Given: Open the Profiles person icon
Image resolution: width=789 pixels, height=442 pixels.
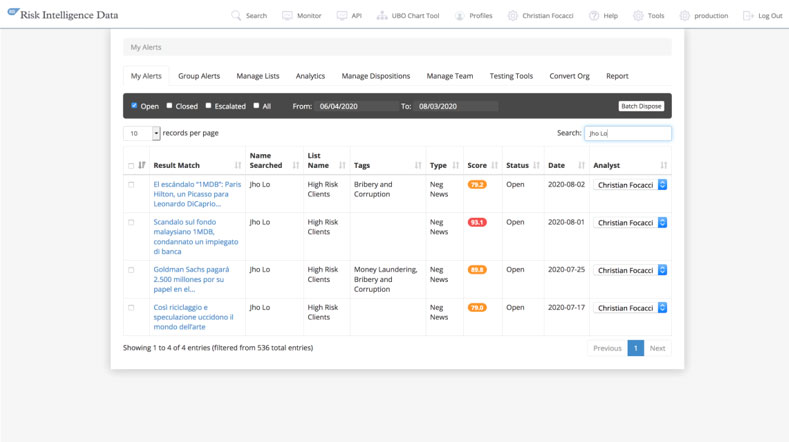Looking at the screenshot, I should pos(460,16).
